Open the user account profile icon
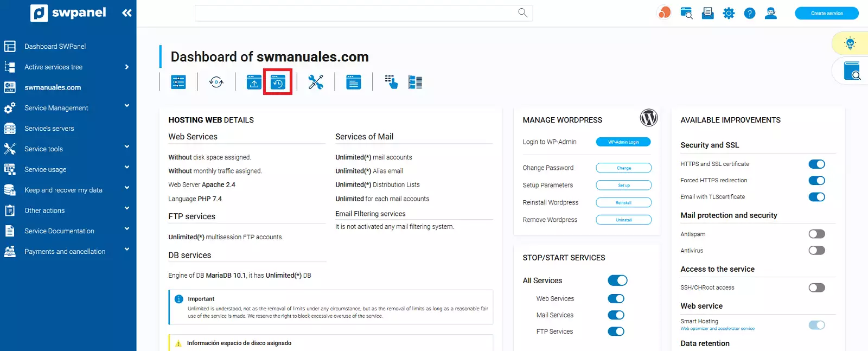The image size is (868, 351). pos(770,14)
